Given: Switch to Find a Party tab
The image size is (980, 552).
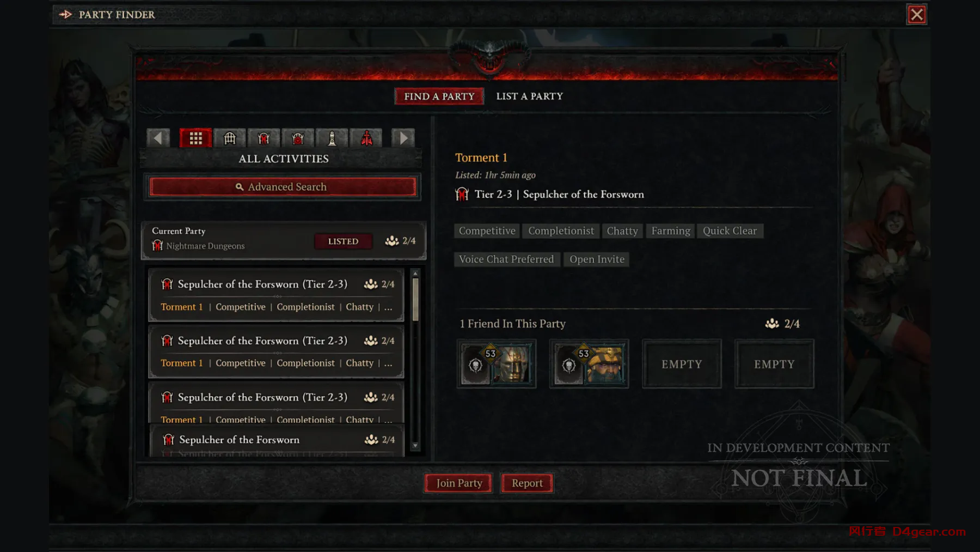Looking at the screenshot, I should tap(439, 96).
